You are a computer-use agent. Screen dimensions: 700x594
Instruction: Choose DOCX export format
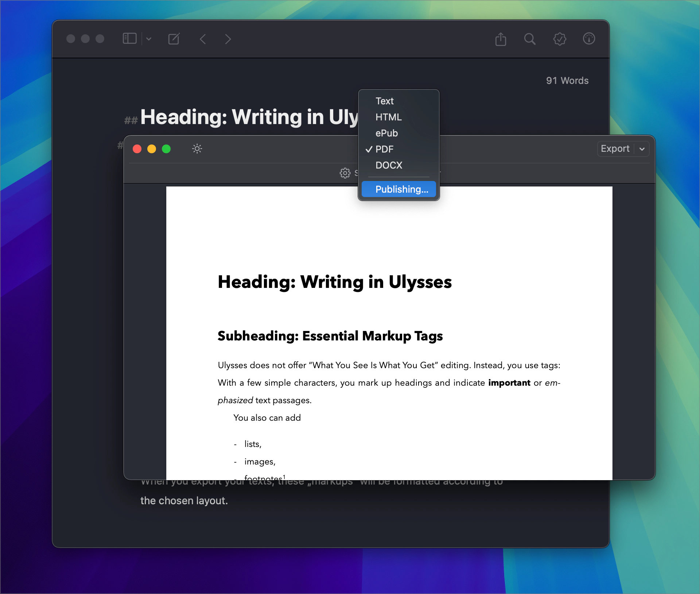[389, 165]
